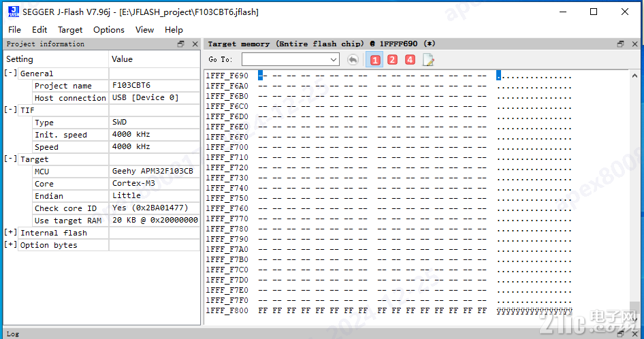The image size is (644, 339).
Task: Open the View menu
Action: pyautogui.click(x=144, y=29)
